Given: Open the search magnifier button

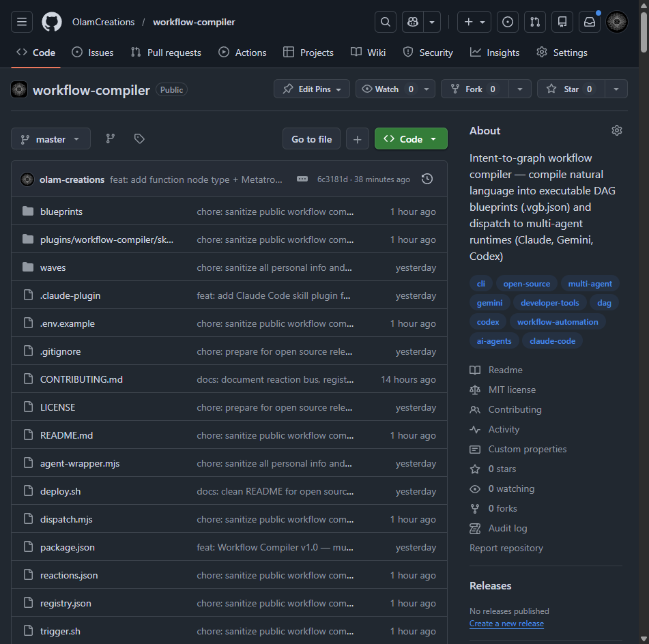Looking at the screenshot, I should point(386,22).
